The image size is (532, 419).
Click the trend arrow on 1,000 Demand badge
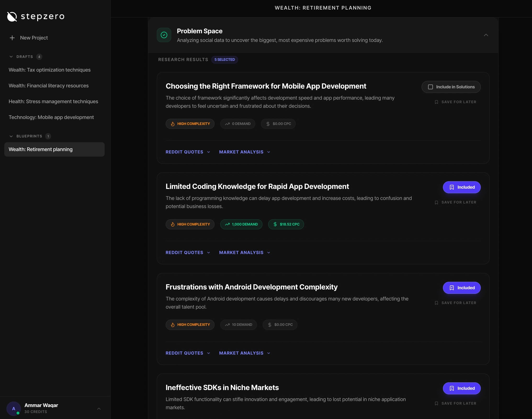coord(227,224)
